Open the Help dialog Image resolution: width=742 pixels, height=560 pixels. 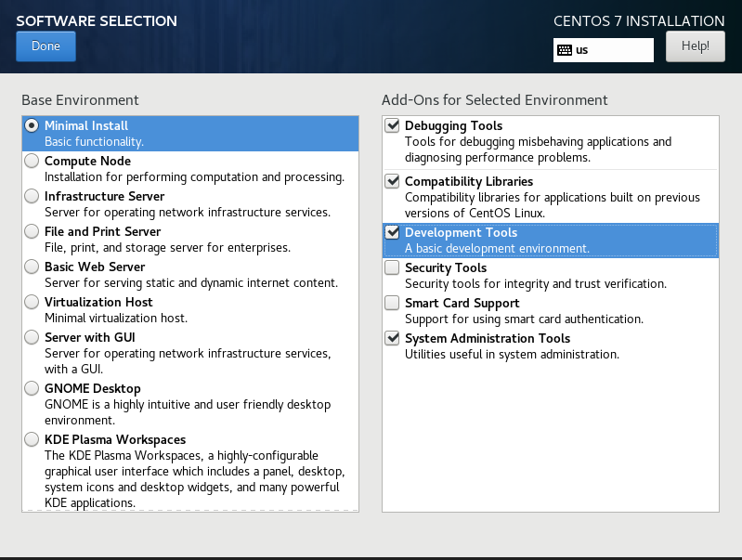point(695,46)
